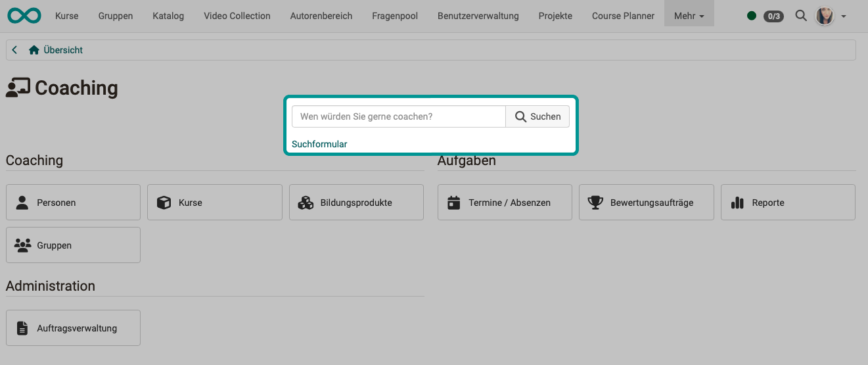Open the Personen tile

[x=73, y=202]
